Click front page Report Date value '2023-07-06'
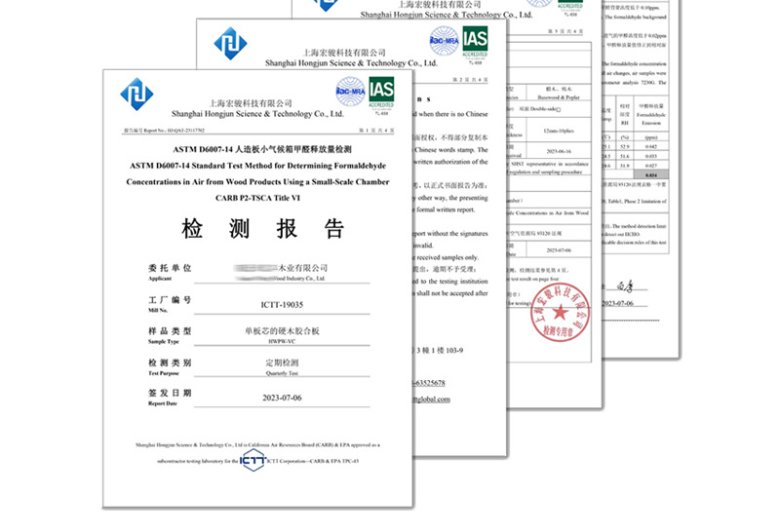The height and width of the screenshot is (532, 780). [x=282, y=398]
